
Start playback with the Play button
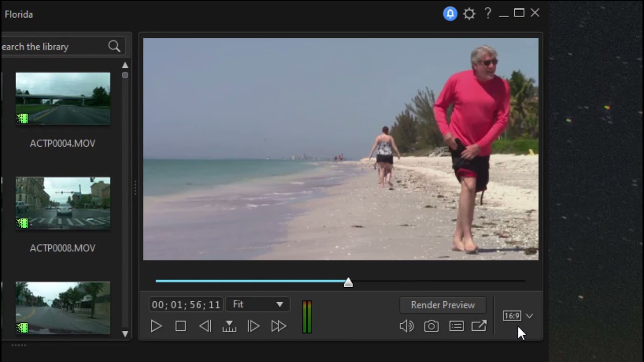coord(156,326)
